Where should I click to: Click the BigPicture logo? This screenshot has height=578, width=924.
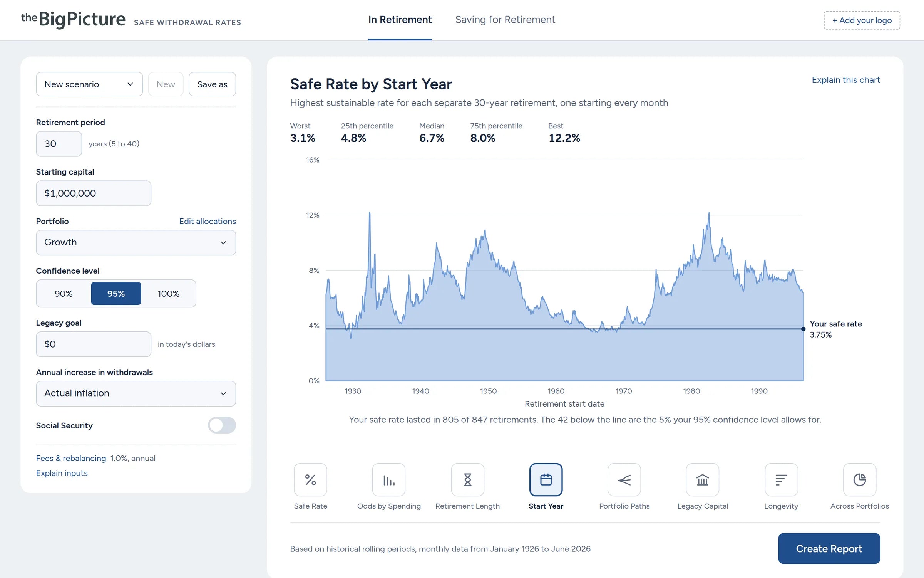pos(73,19)
